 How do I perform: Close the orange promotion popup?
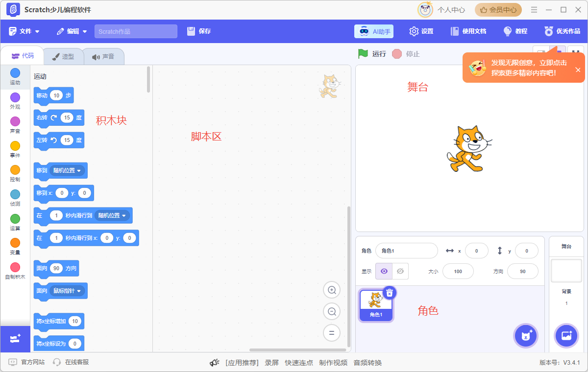pos(578,70)
